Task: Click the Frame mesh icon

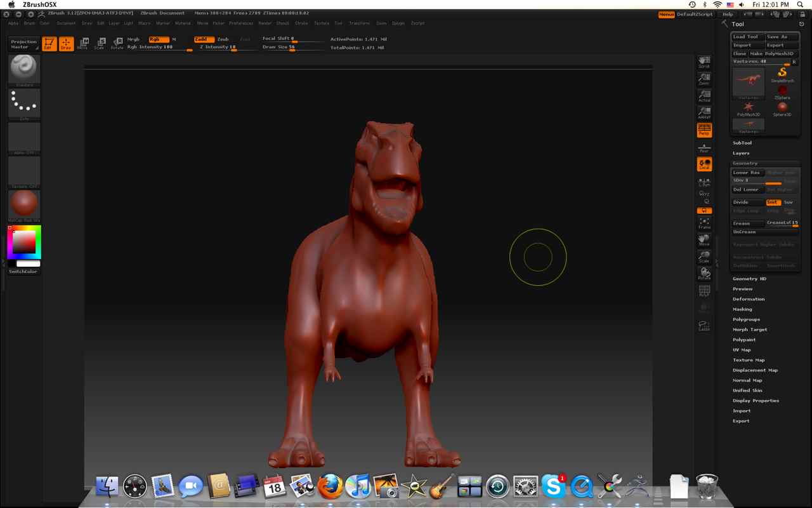Action: click(704, 224)
